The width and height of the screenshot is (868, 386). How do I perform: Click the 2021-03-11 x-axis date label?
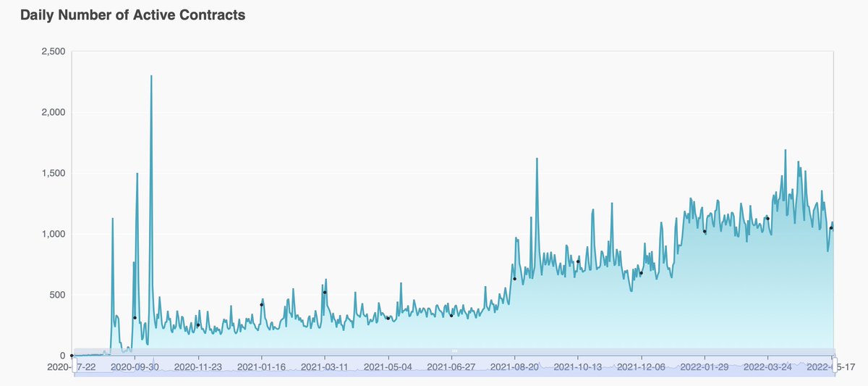point(325,367)
